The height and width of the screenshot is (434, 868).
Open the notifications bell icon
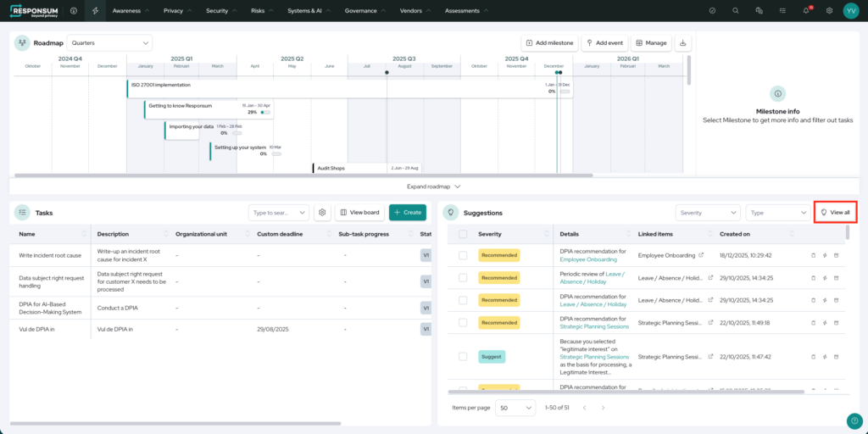coord(806,10)
